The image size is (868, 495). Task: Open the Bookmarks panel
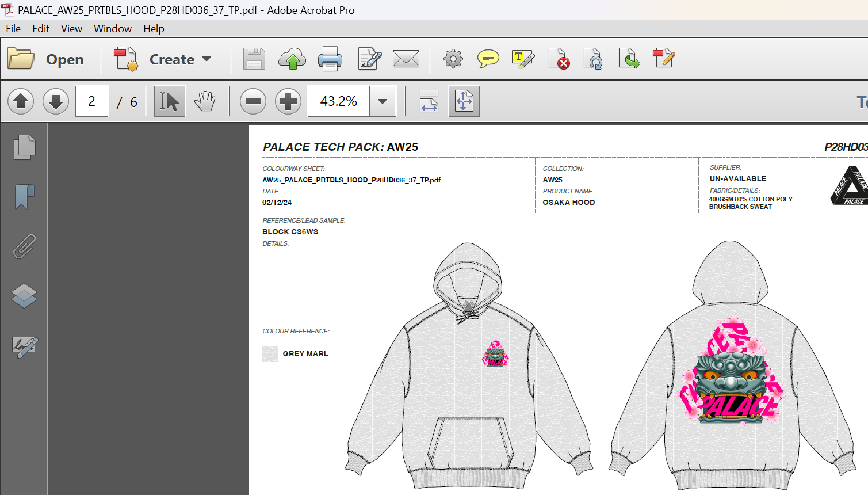coord(24,197)
